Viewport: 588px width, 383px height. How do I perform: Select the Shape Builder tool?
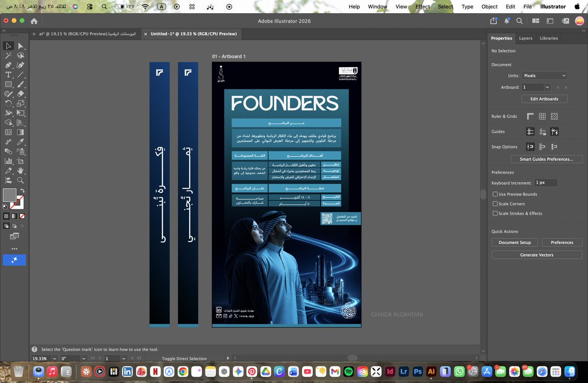(x=8, y=122)
